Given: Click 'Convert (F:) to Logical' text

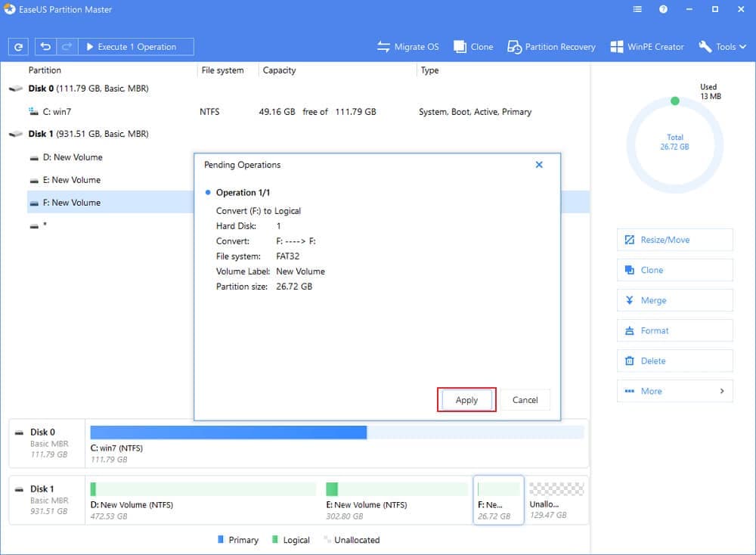Looking at the screenshot, I should tap(259, 211).
